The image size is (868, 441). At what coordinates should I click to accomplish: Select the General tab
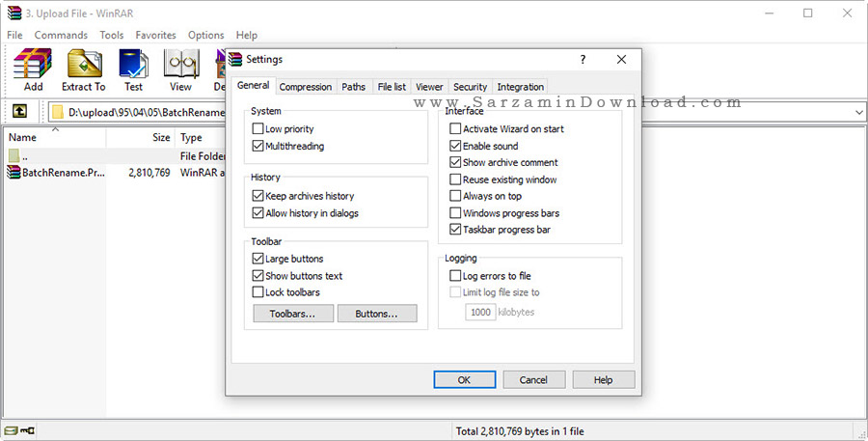(253, 85)
